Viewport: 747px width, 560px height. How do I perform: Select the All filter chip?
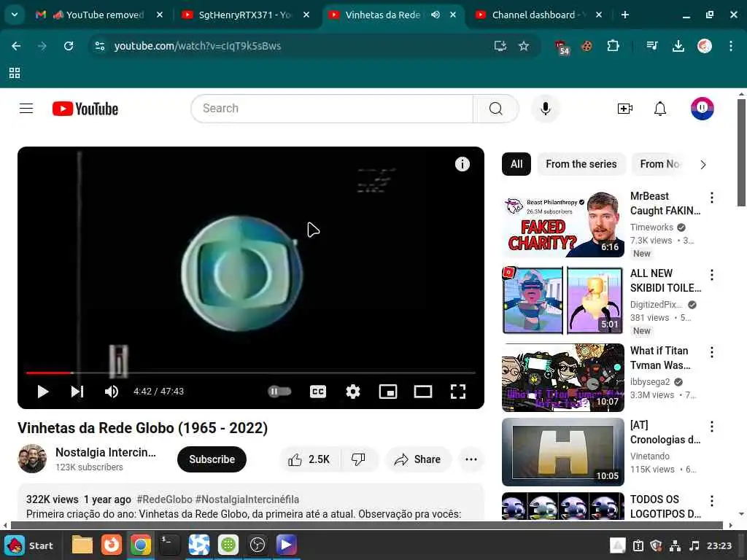[516, 164]
